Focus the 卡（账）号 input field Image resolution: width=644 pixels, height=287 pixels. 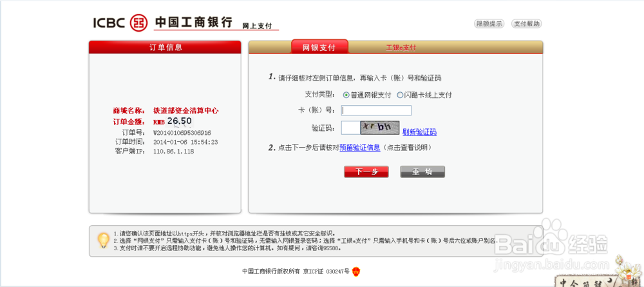click(x=376, y=110)
